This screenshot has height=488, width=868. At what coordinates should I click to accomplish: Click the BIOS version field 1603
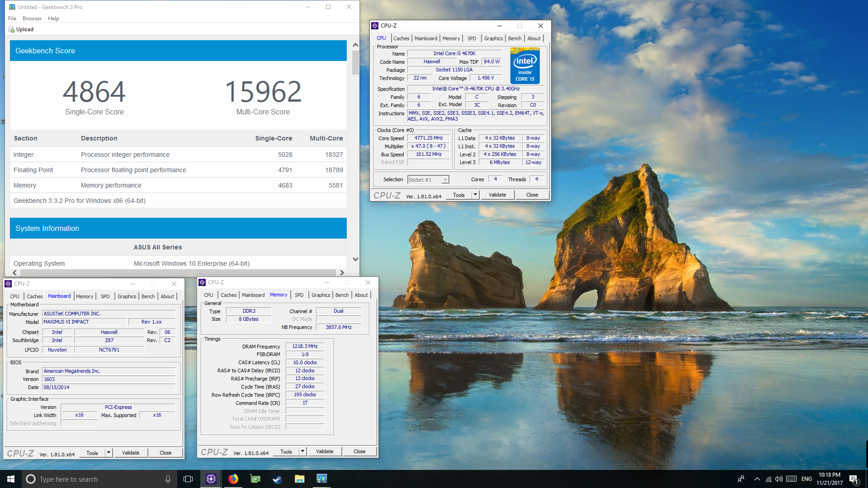(108, 379)
